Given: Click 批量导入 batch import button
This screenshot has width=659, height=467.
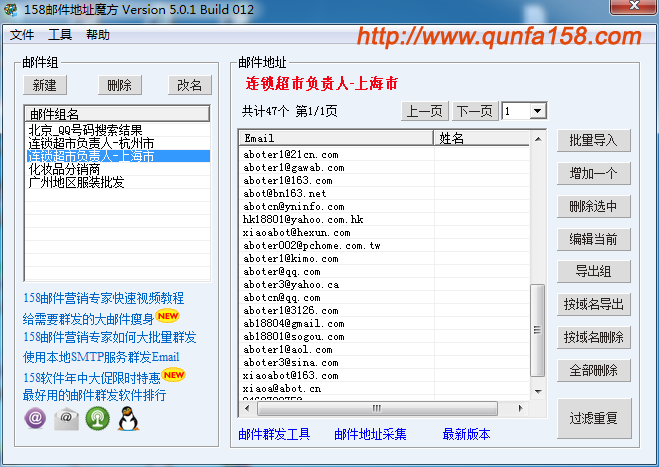Looking at the screenshot, I should [x=593, y=140].
